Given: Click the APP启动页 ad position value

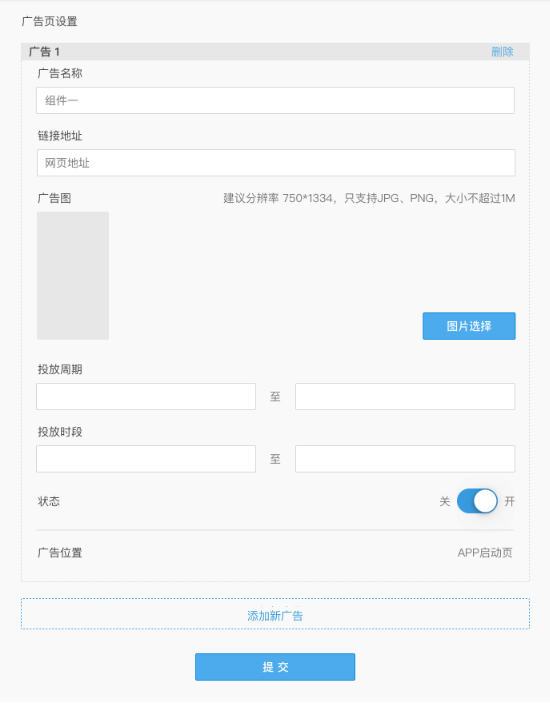Looking at the screenshot, I should click(485, 553).
